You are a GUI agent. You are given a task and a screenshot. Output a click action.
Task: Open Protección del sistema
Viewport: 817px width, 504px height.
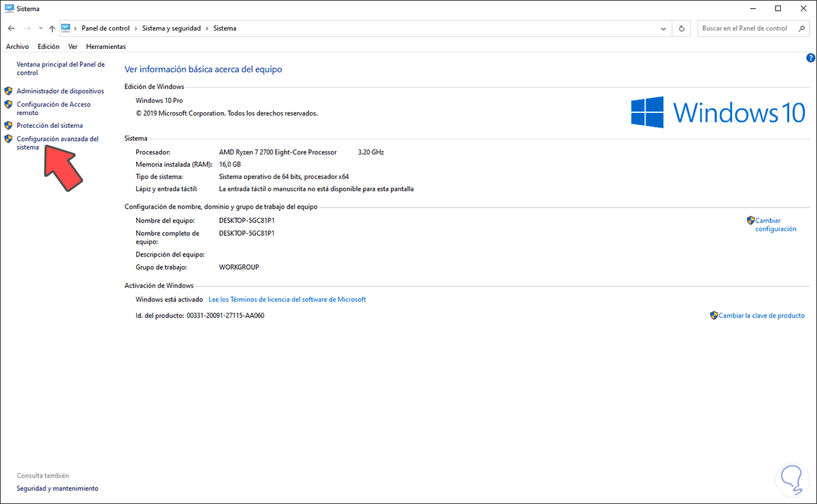pos(50,125)
